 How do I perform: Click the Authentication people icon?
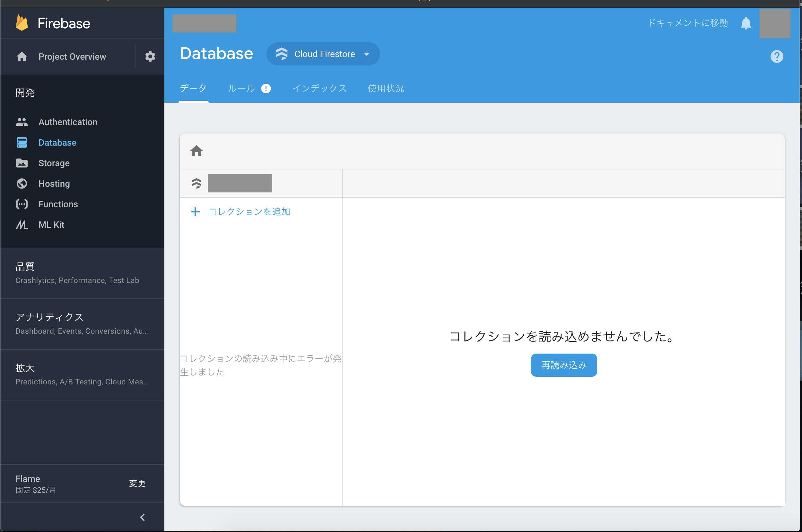[22, 122]
